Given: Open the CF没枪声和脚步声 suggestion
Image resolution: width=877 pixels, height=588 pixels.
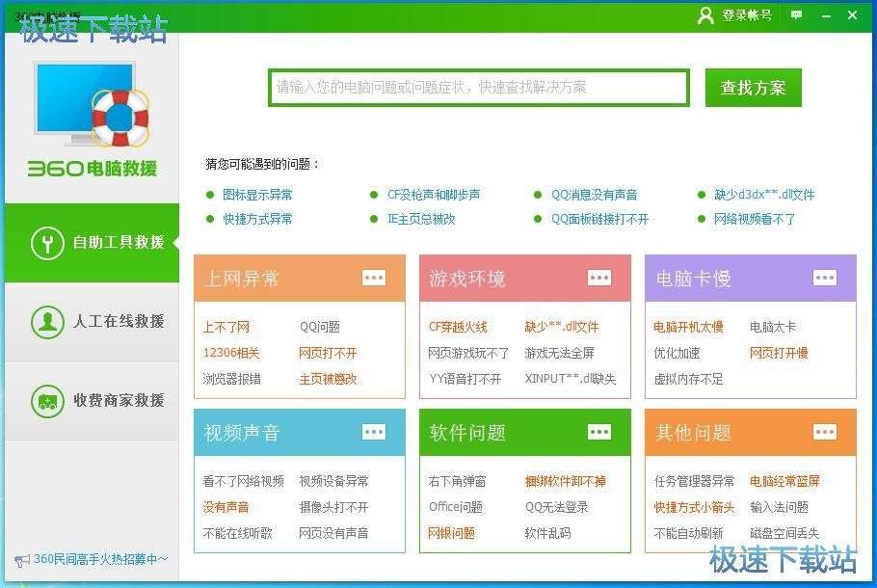Looking at the screenshot, I should [x=434, y=195].
